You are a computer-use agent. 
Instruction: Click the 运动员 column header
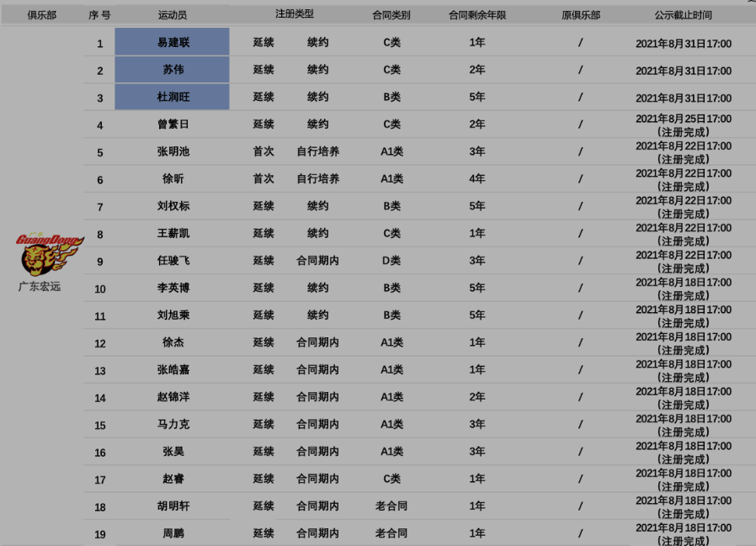(173, 15)
